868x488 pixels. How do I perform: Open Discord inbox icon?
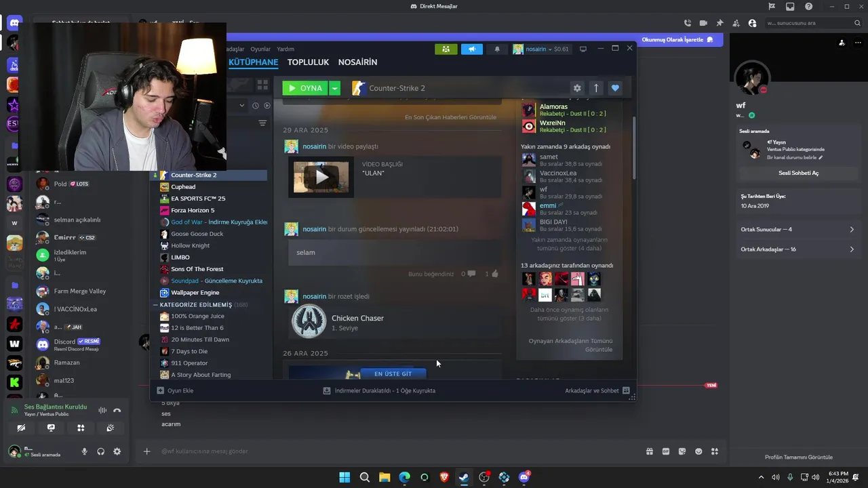tap(790, 7)
